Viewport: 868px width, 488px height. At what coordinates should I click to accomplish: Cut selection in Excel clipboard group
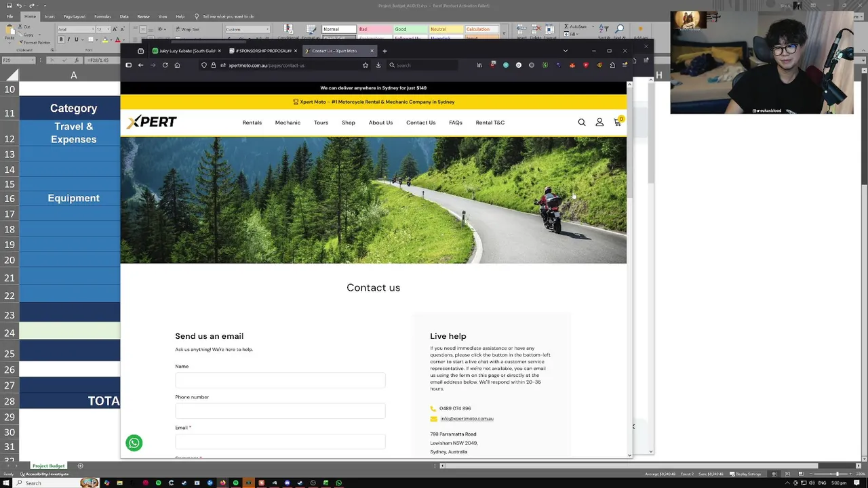click(24, 26)
